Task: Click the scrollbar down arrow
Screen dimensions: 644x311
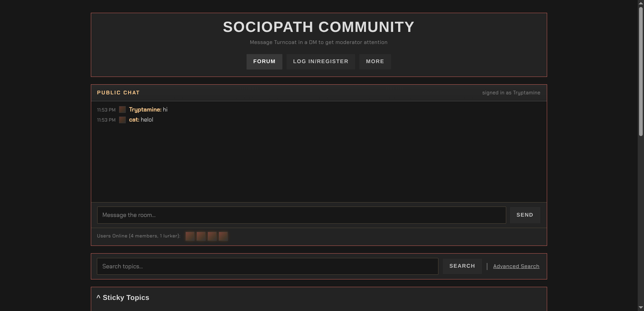Action: pos(640,307)
